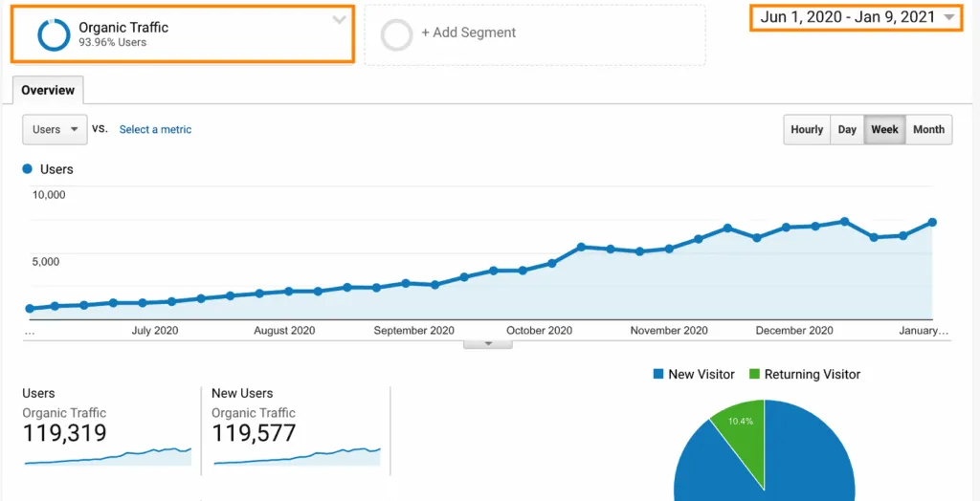Viewport: 980px width, 501px height.
Task: Select the Overview tab
Action: (48, 90)
